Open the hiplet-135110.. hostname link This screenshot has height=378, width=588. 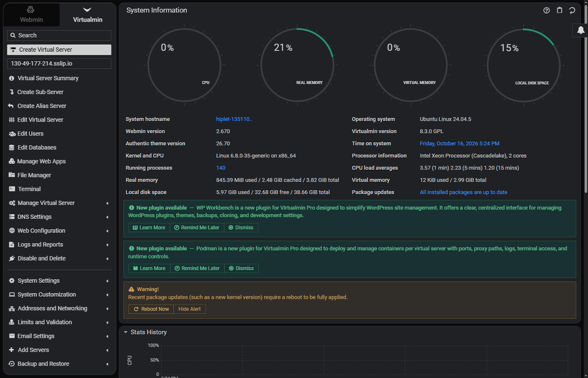[234, 119]
